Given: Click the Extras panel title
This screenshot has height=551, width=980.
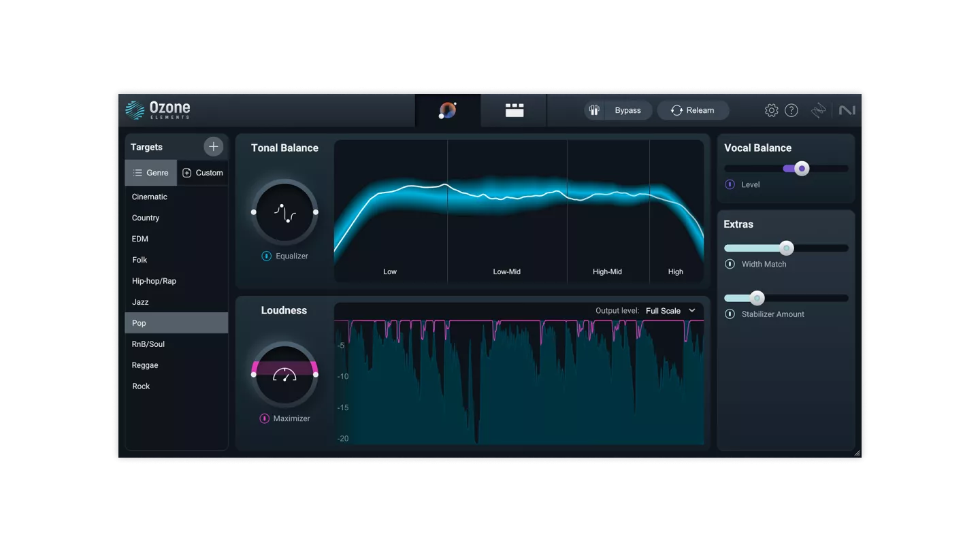Looking at the screenshot, I should click(x=738, y=224).
